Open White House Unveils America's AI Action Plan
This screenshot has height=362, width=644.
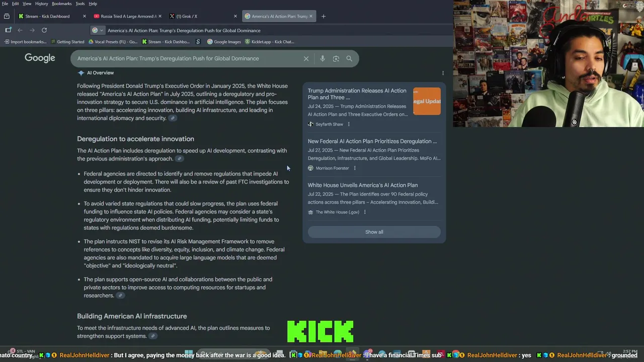(x=363, y=185)
